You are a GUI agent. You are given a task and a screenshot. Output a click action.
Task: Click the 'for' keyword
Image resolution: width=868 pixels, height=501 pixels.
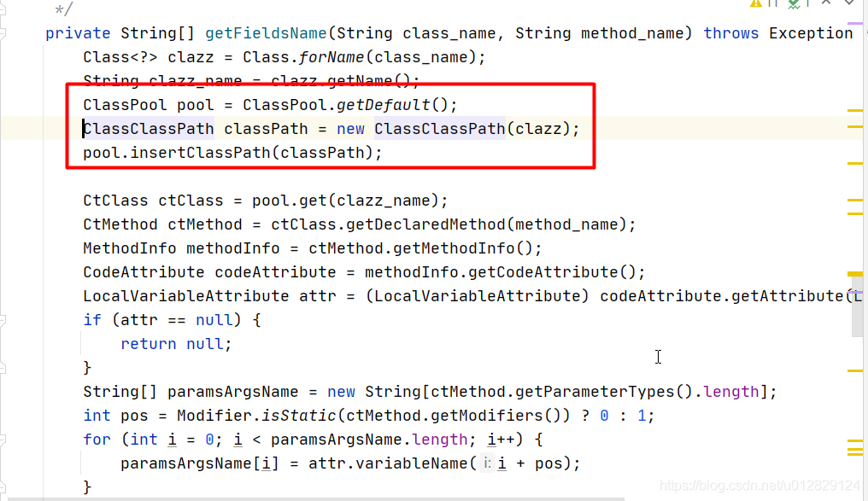pos(97,440)
